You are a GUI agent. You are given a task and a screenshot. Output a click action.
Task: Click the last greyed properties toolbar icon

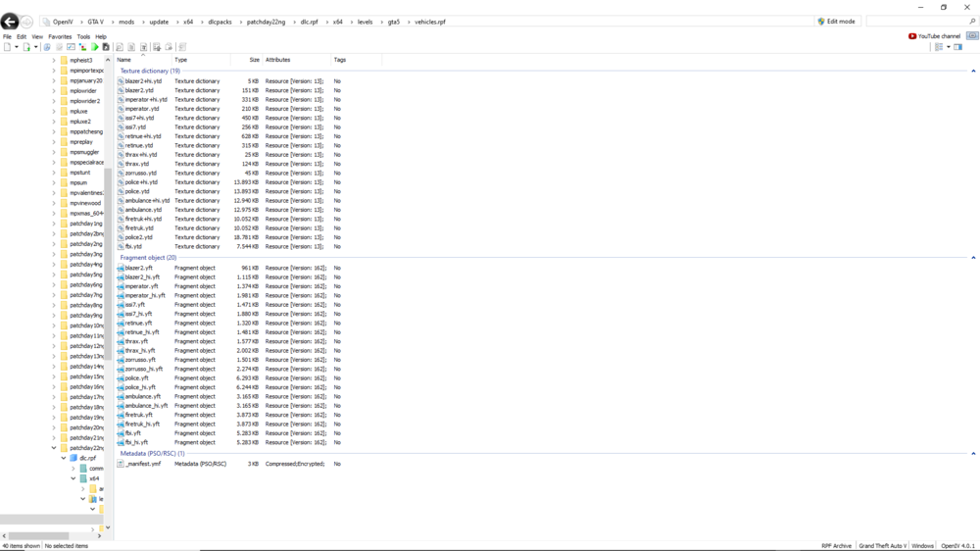(182, 47)
